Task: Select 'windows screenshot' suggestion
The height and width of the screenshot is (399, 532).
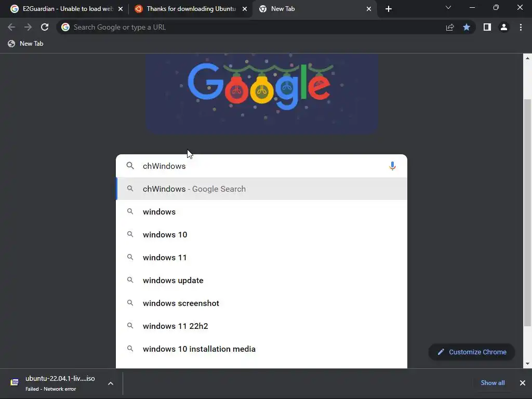Action: point(261,303)
